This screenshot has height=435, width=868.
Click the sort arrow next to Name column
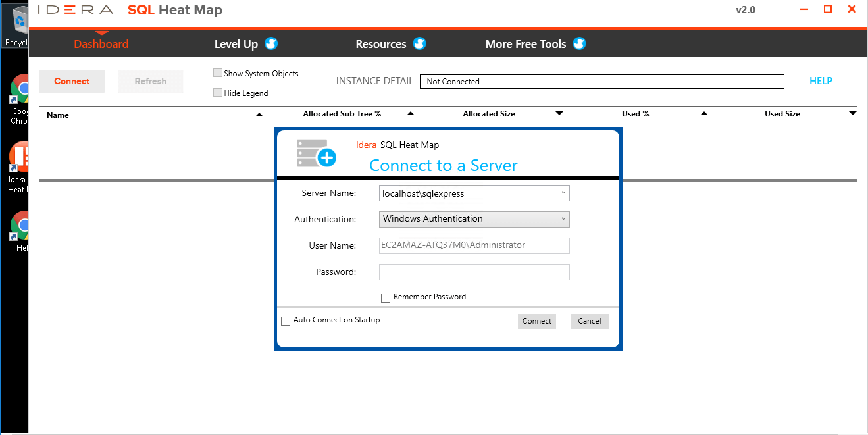(x=259, y=115)
